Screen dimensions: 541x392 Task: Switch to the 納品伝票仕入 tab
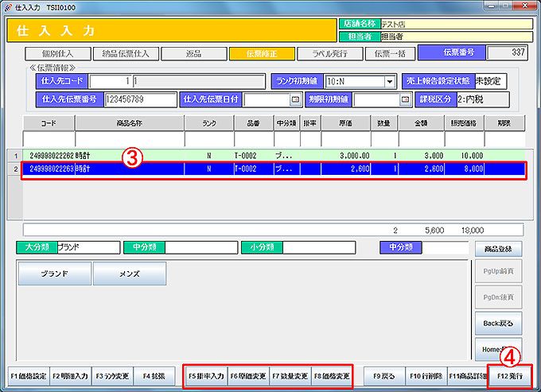point(125,54)
